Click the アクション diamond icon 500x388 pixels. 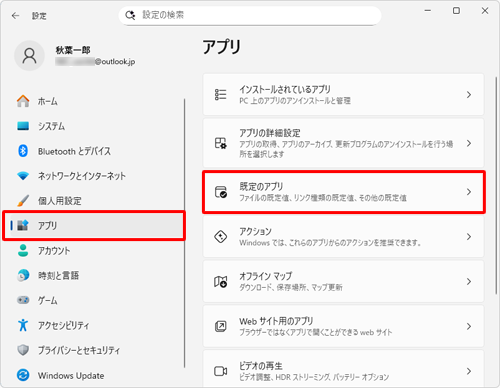tap(221, 237)
